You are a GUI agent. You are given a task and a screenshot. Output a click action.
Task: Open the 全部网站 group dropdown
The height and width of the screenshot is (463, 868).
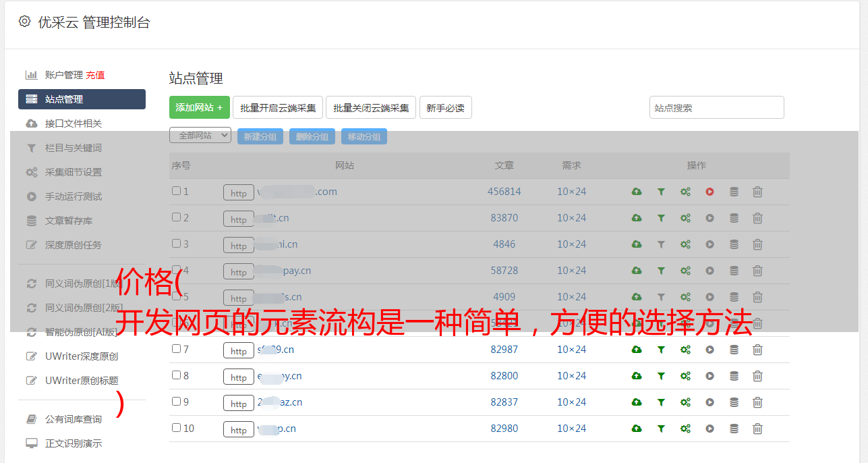[x=200, y=136]
